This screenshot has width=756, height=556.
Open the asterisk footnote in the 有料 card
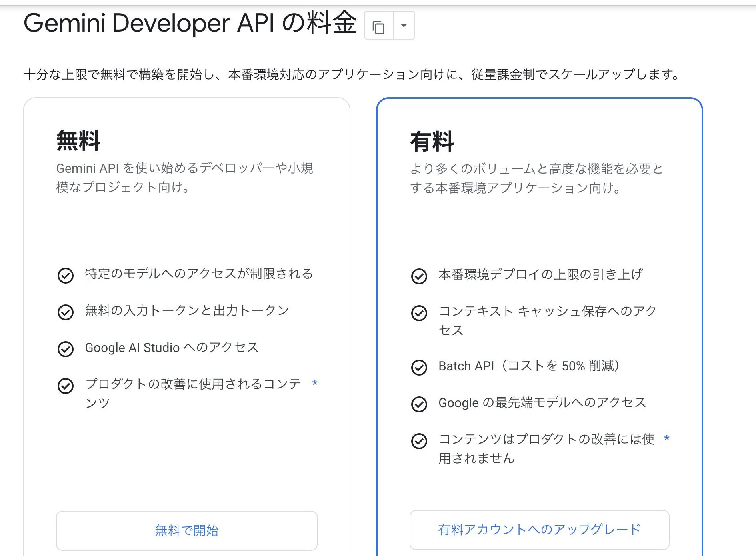coord(667,439)
